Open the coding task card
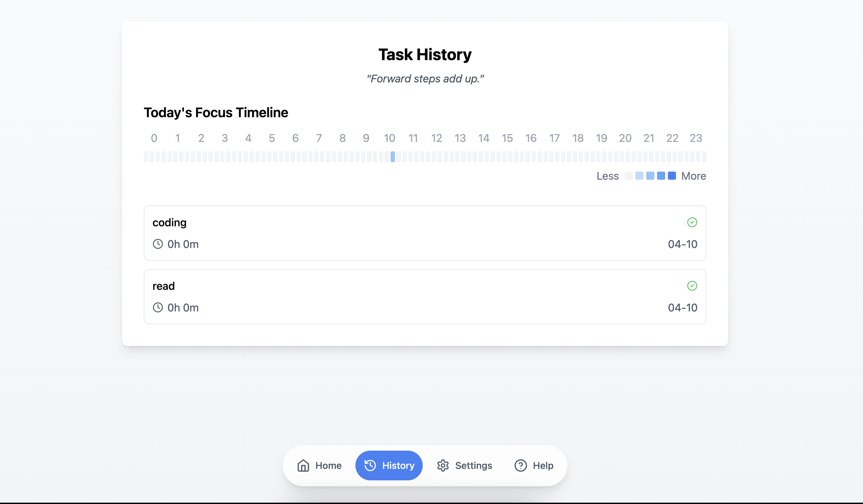 click(425, 233)
